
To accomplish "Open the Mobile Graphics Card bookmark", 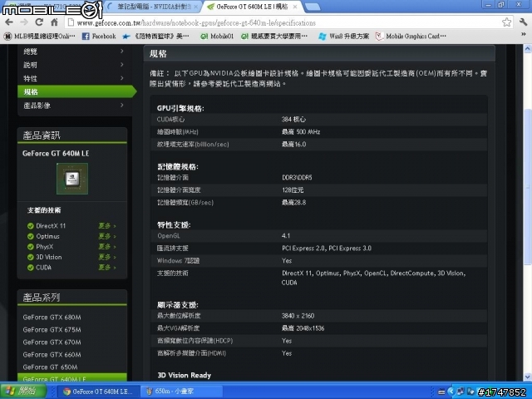I will (411, 36).
